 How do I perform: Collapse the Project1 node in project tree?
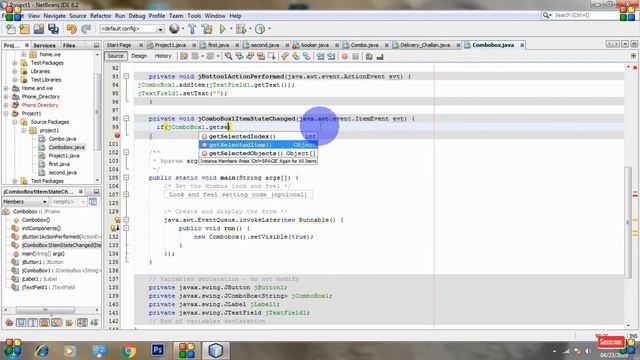pyautogui.click(x=6, y=113)
